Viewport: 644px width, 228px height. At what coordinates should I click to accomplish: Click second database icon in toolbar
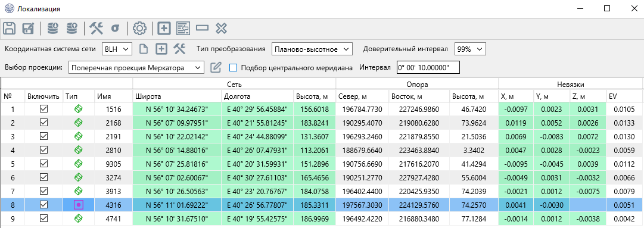click(x=71, y=28)
